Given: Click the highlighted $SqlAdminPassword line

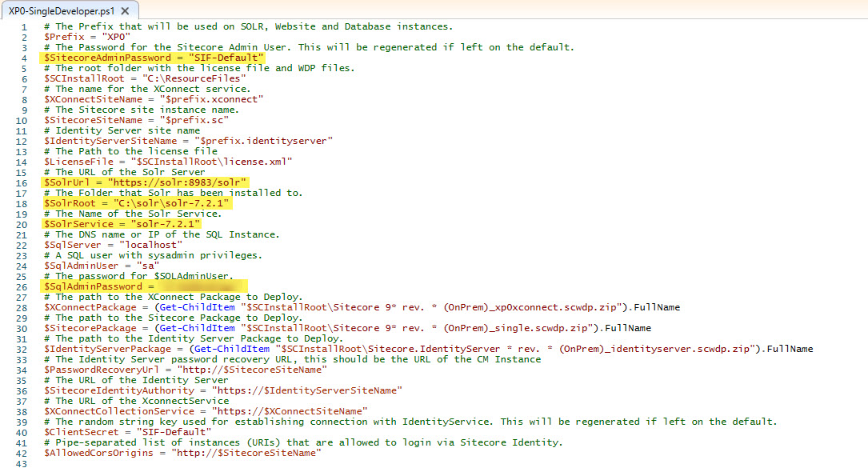Looking at the screenshot, I should 144,287.
